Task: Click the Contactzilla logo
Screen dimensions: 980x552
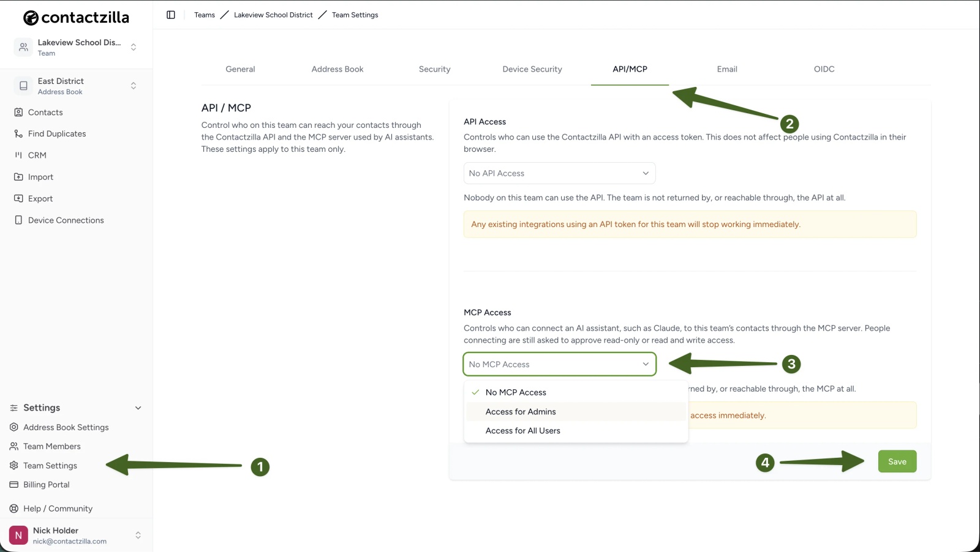Action: [76, 18]
